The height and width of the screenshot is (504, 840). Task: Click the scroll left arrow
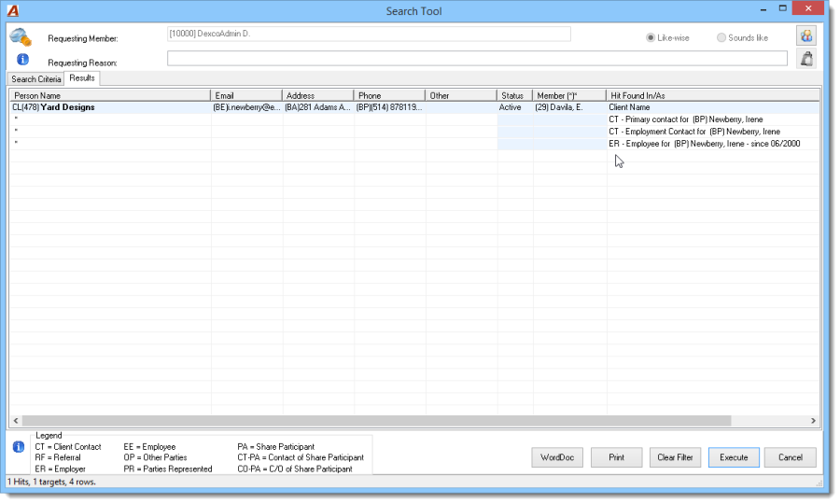tap(16, 421)
